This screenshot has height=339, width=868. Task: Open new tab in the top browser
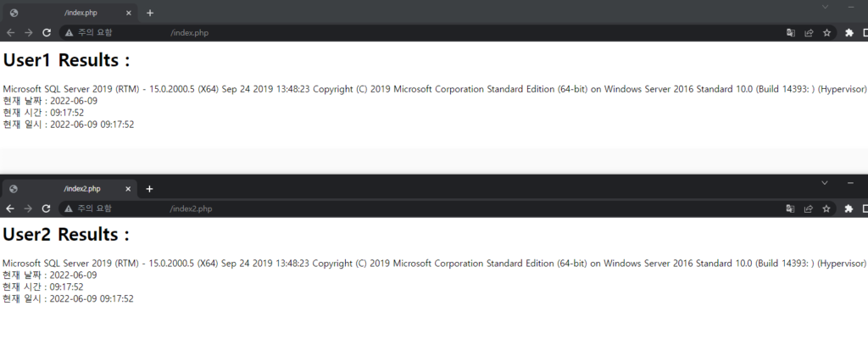point(149,13)
